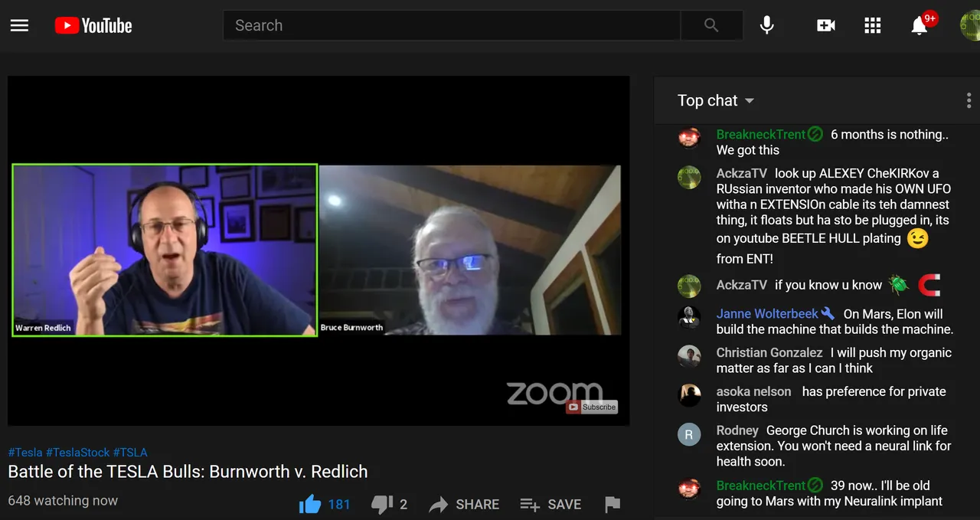Open the hamburger guide menu

click(19, 25)
